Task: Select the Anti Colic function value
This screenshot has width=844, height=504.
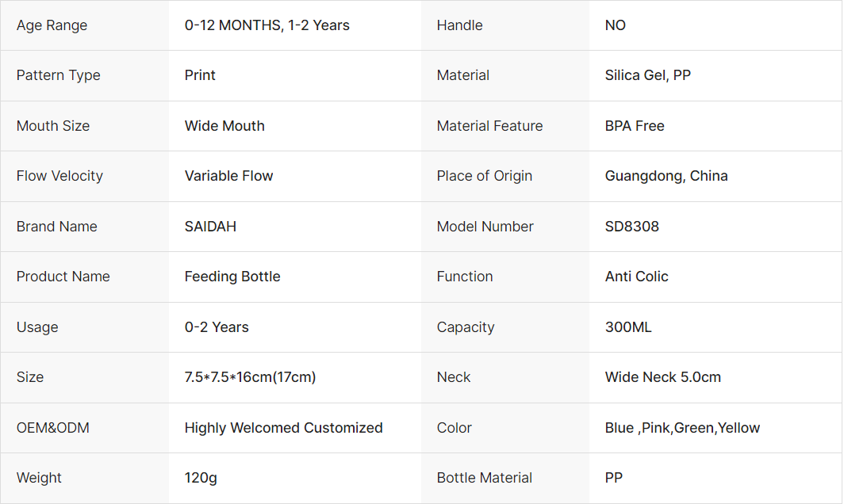Action: click(x=636, y=277)
